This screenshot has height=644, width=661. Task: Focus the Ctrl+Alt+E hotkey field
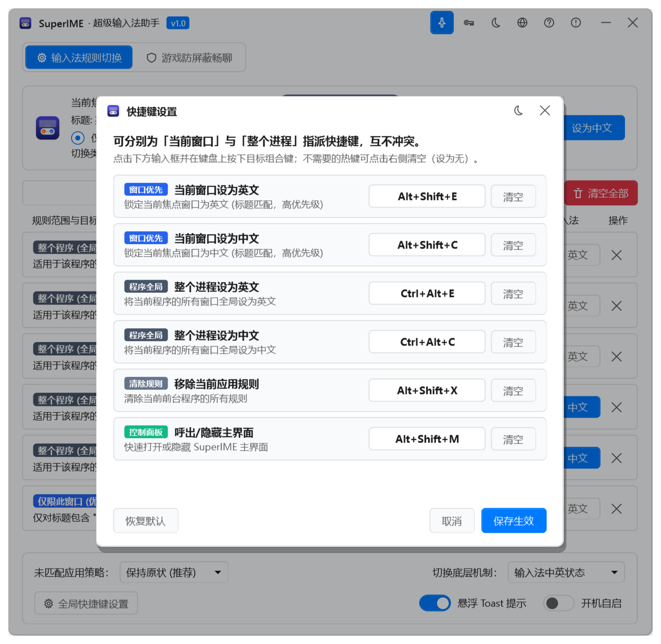pos(427,293)
